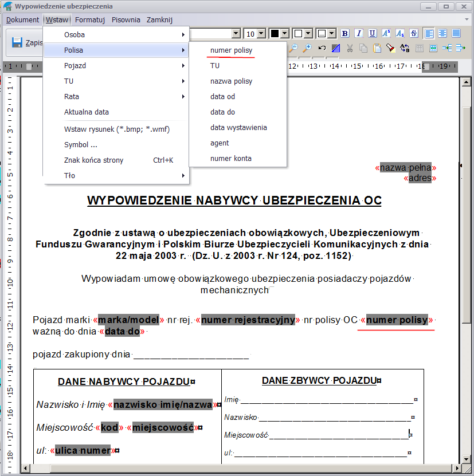This screenshot has width=474, height=476.
Task: Insert TU from Polisa submenu
Action: (238, 65)
